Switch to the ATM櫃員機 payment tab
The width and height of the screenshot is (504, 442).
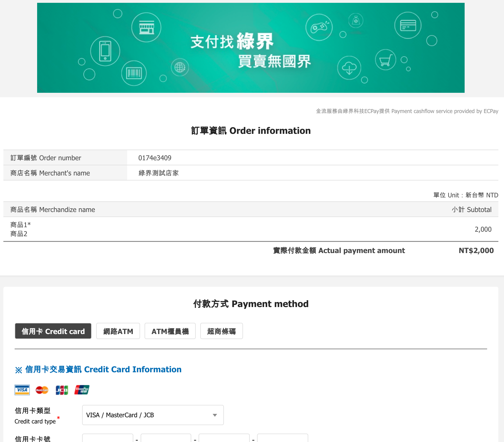point(170,331)
